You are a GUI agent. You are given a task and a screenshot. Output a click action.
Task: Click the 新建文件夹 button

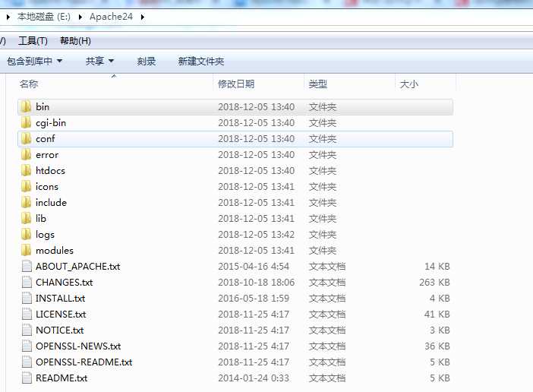[201, 62]
